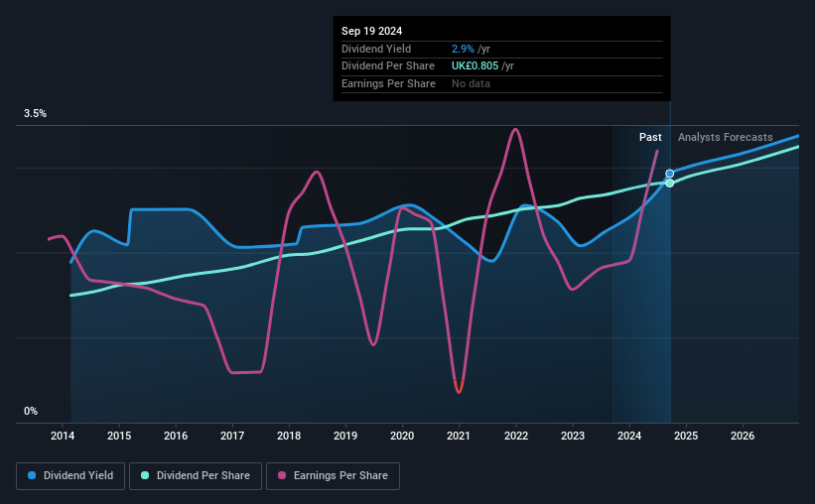Click the 2025 x-axis label

pyautogui.click(x=686, y=436)
